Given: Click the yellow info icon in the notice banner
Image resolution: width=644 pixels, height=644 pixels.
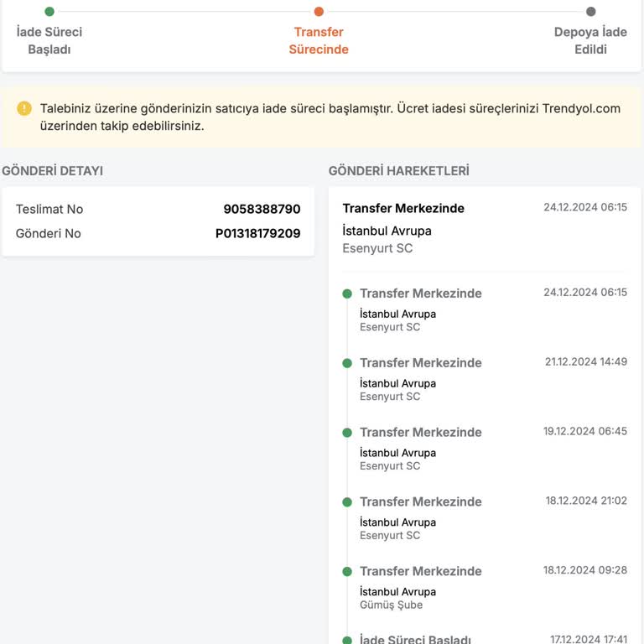Looking at the screenshot, I should coord(24,108).
